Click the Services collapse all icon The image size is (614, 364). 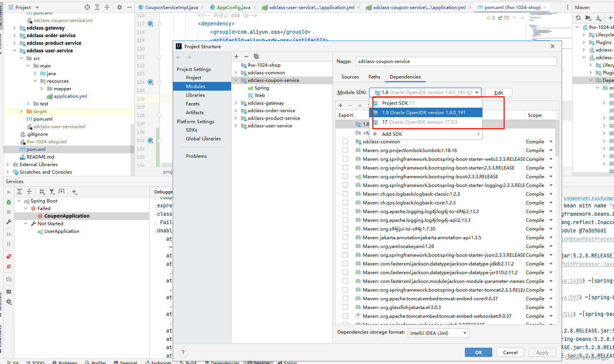29,192
